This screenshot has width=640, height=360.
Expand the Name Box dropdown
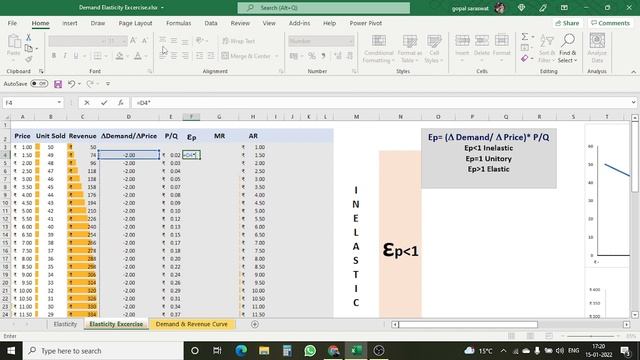pyautogui.click(x=59, y=102)
